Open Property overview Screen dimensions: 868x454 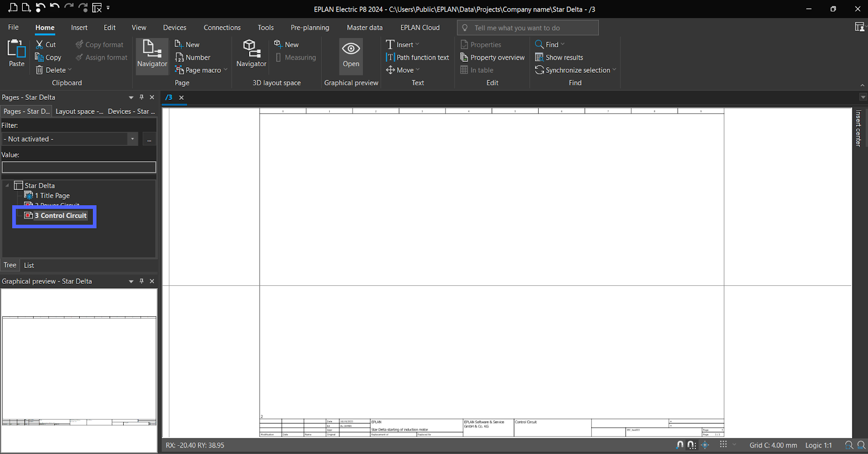tap(492, 57)
